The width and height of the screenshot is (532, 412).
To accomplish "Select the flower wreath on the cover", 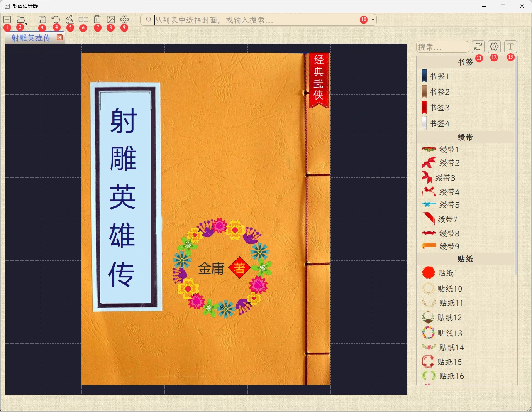I will pos(222,268).
